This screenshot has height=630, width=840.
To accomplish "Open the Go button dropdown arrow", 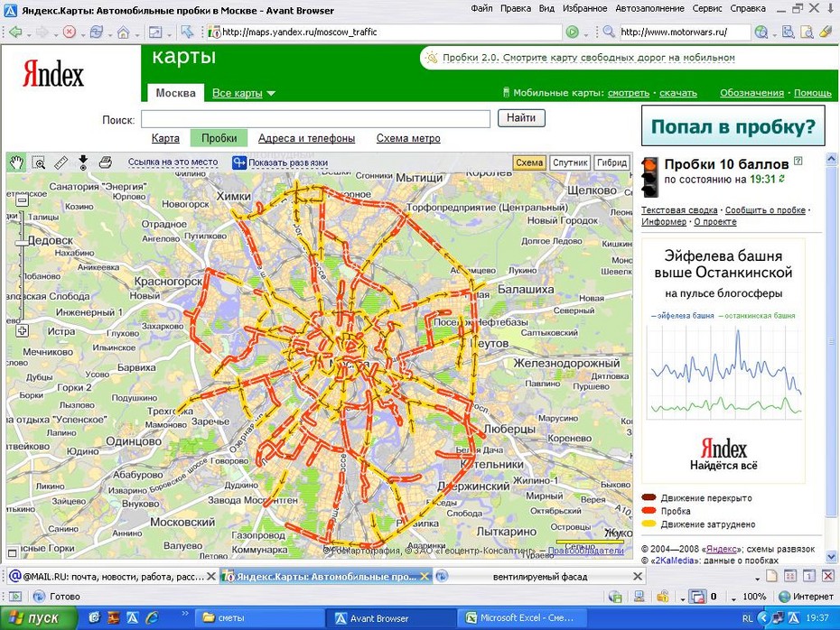I will tap(586, 35).
